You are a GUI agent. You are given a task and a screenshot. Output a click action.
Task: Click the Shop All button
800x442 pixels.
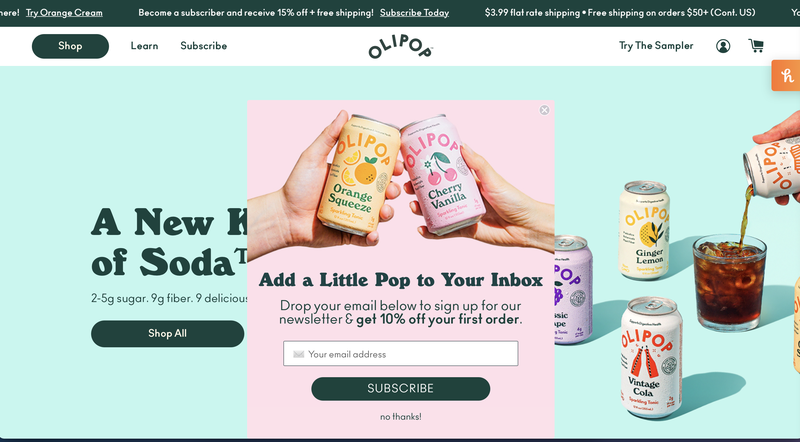167,333
